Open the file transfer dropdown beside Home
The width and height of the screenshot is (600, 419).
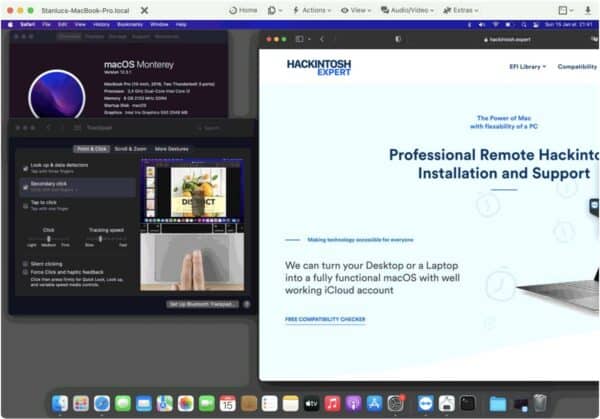[275, 10]
